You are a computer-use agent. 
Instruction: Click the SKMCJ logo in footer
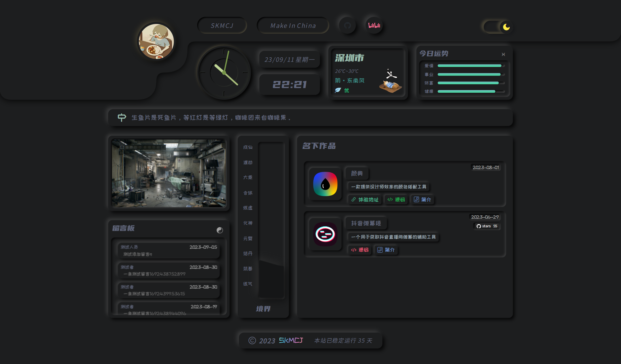(x=291, y=340)
